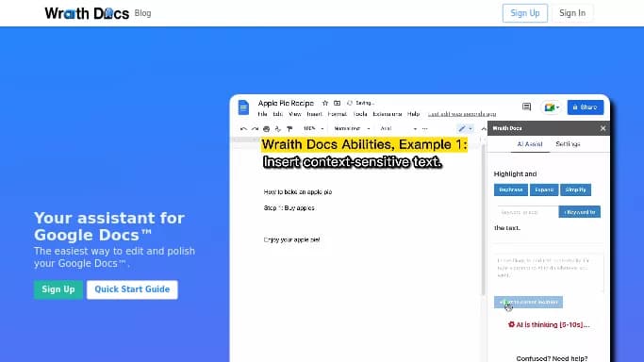Click the green Sign Up button under the headline
This screenshot has height=362, width=644.
point(58,289)
